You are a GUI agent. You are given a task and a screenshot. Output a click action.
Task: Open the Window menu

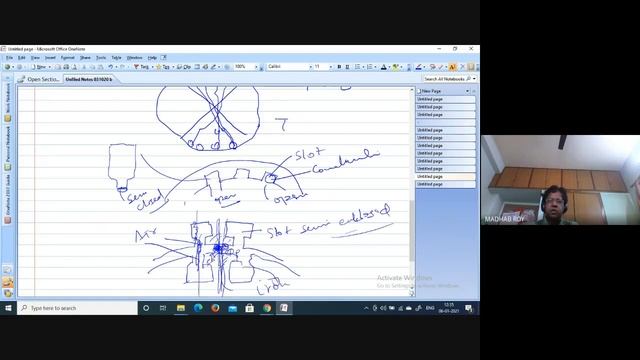click(134, 58)
